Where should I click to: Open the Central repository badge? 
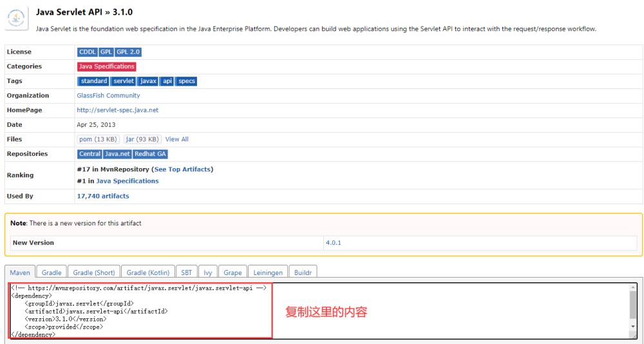pos(90,154)
